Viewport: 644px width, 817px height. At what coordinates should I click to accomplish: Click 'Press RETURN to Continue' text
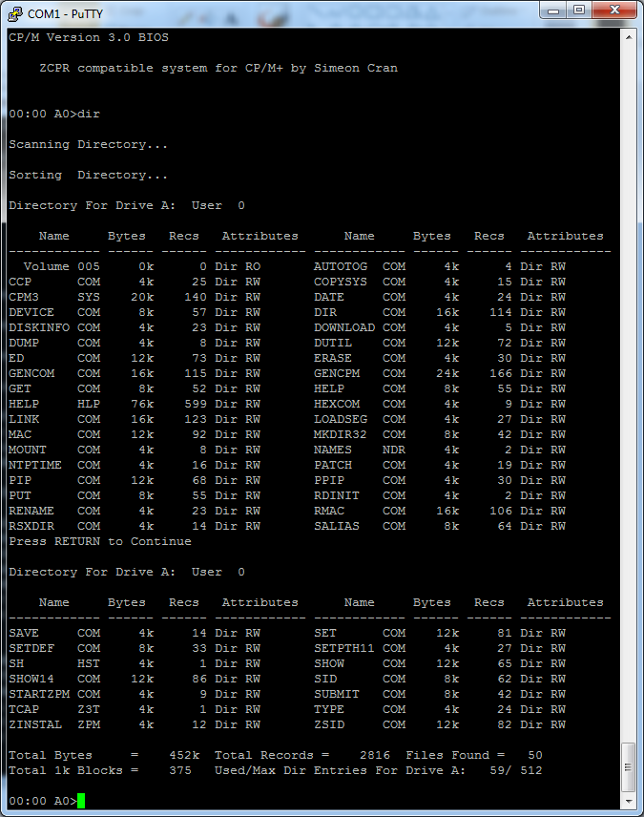click(100, 541)
